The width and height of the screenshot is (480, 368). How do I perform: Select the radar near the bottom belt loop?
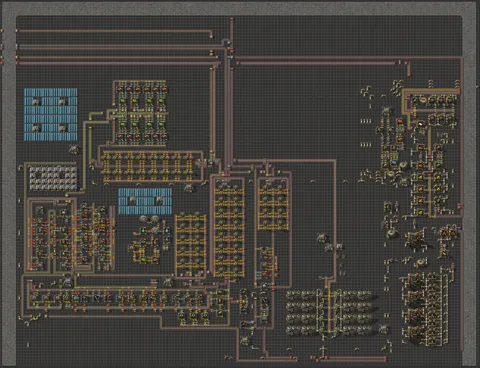coord(246,340)
